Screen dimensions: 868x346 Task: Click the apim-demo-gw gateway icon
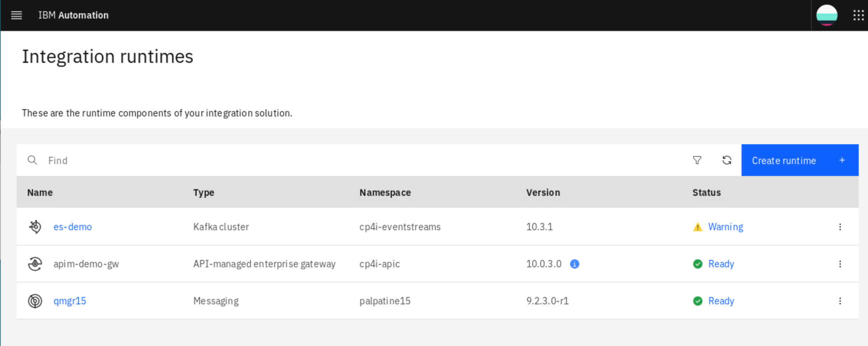(35, 264)
